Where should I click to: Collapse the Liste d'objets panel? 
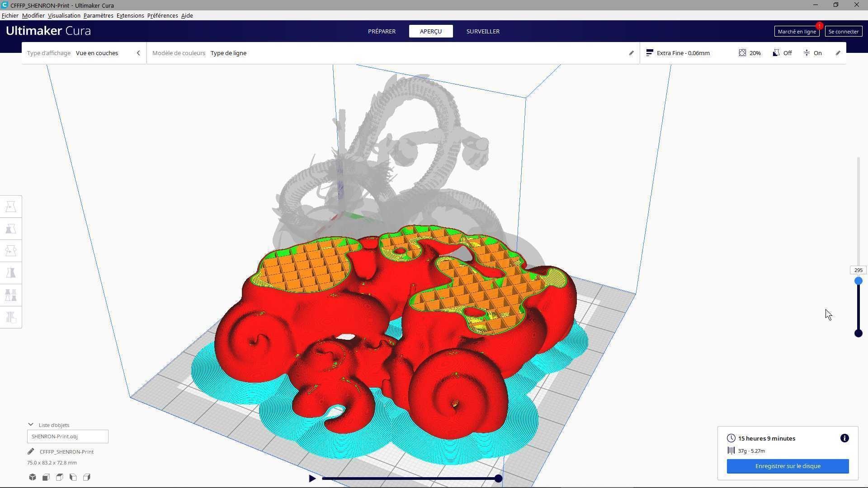31,425
